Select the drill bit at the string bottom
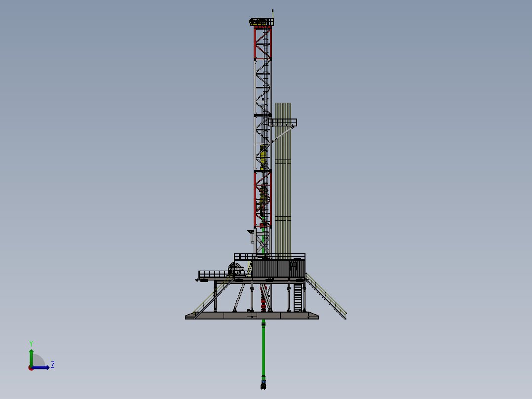This screenshot has height=399, width=532. (264, 385)
